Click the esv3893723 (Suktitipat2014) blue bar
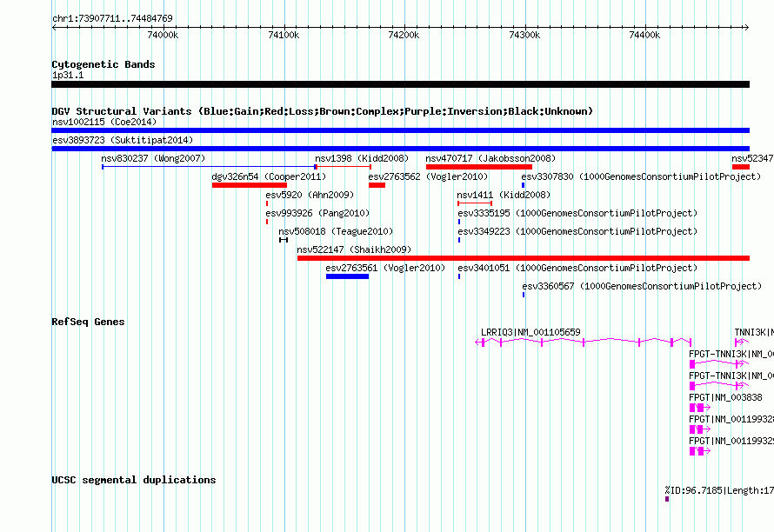The width and height of the screenshot is (774, 532). (x=400, y=149)
